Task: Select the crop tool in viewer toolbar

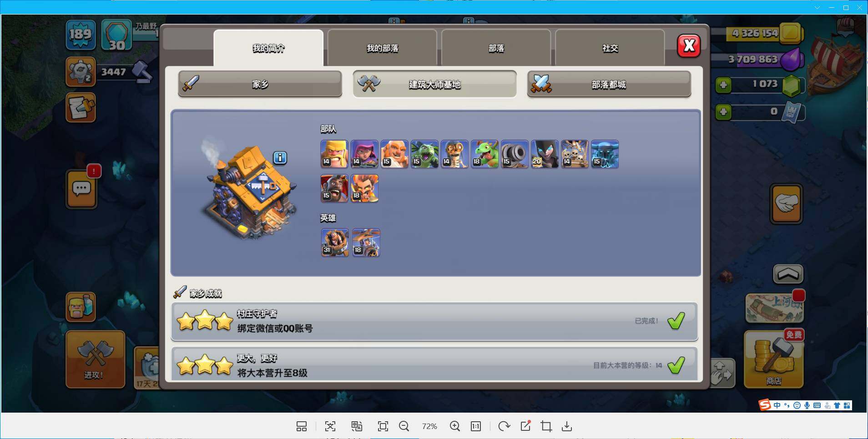Action: (x=546, y=426)
